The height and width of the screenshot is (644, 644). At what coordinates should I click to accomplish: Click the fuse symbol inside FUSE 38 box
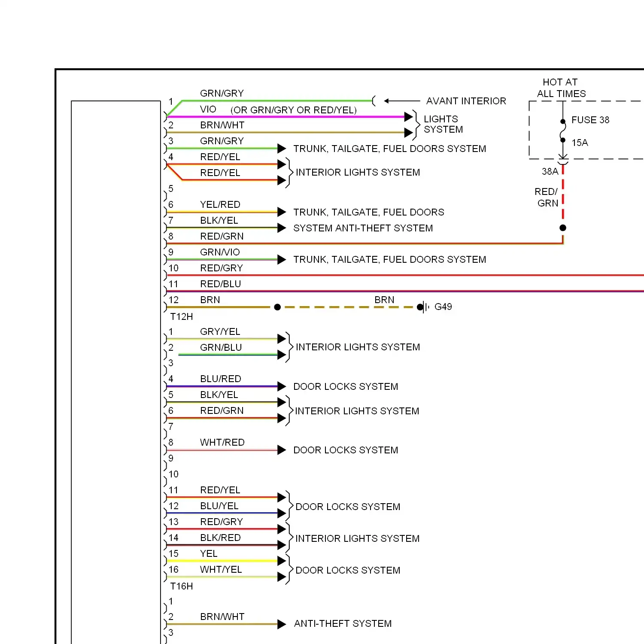click(x=563, y=131)
